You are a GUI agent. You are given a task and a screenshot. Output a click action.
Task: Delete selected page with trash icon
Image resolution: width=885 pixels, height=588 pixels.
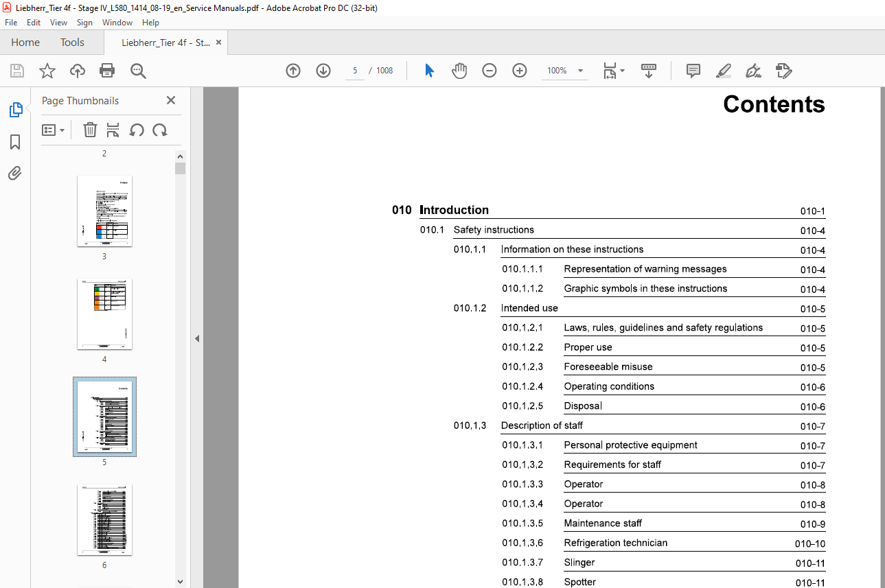point(90,130)
